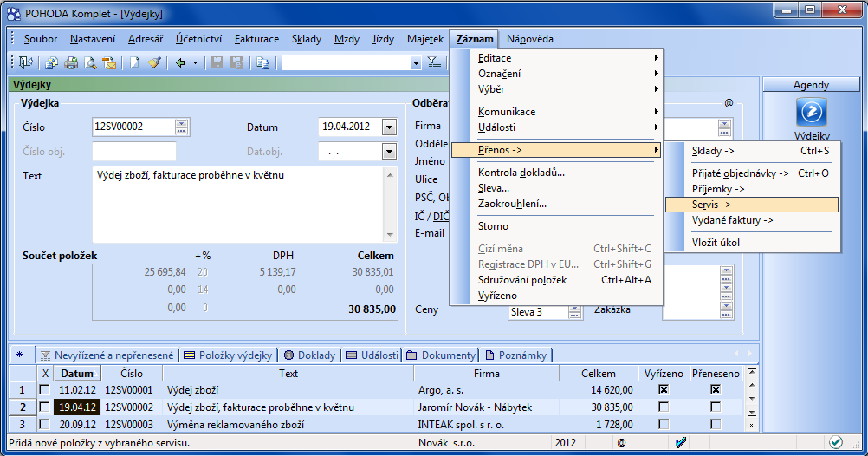This screenshot has height=456, width=868.
Task: Click the Agendy panel header button
Action: 811,85
